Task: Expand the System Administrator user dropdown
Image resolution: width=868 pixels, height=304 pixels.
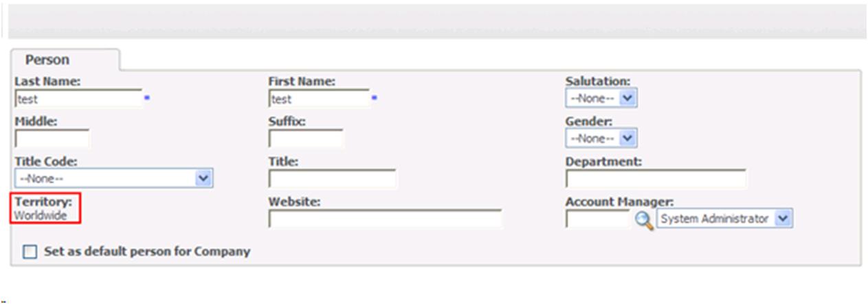Action: click(x=725, y=219)
